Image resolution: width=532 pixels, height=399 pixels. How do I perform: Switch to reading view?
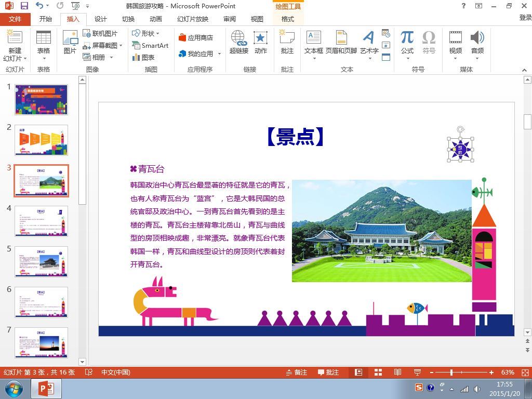click(x=397, y=372)
